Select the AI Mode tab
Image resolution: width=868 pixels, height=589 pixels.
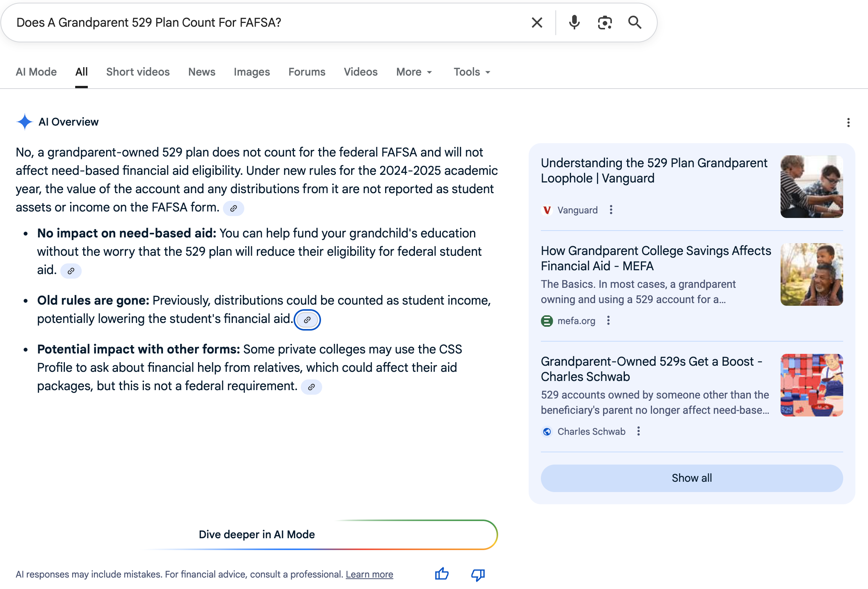click(36, 72)
